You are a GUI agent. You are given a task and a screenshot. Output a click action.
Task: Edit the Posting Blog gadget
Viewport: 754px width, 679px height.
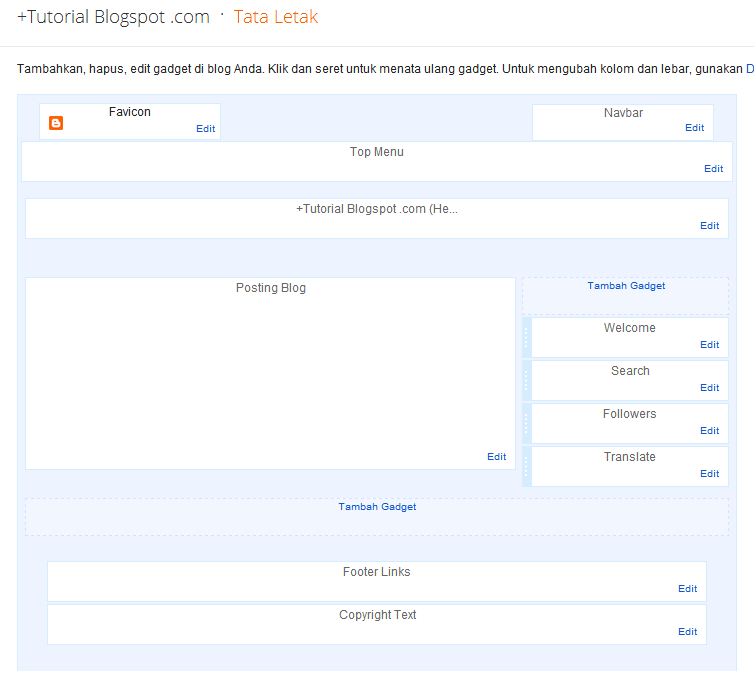pyautogui.click(x=496, y=456)
